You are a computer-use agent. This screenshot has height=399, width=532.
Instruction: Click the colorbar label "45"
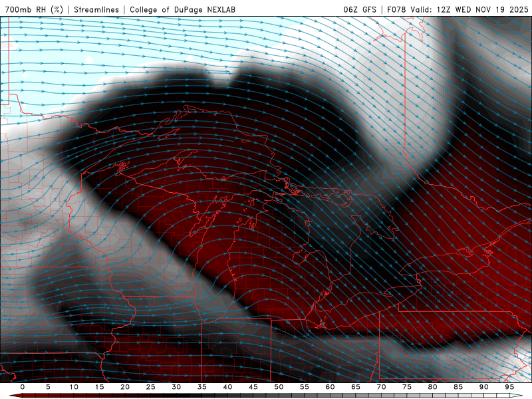point(253,387)
